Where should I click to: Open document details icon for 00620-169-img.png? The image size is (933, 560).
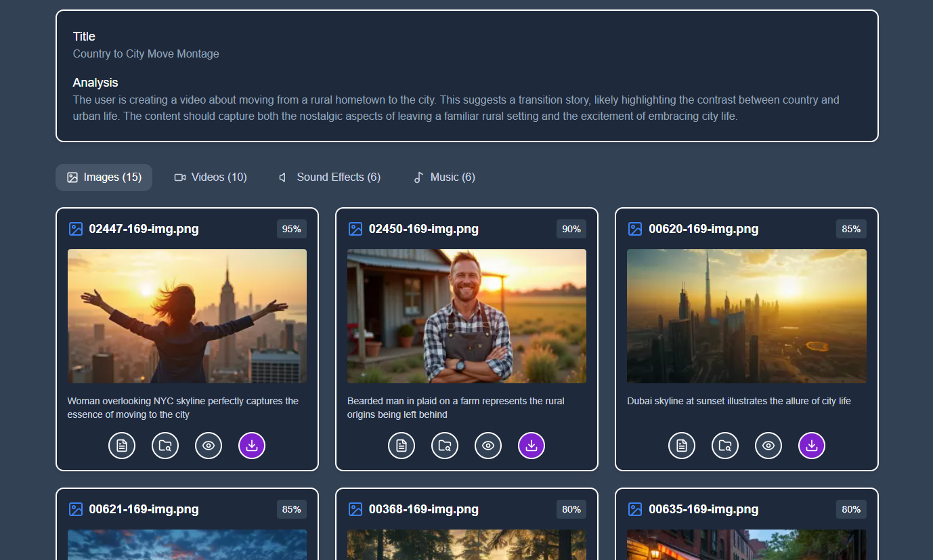point(682,446)
